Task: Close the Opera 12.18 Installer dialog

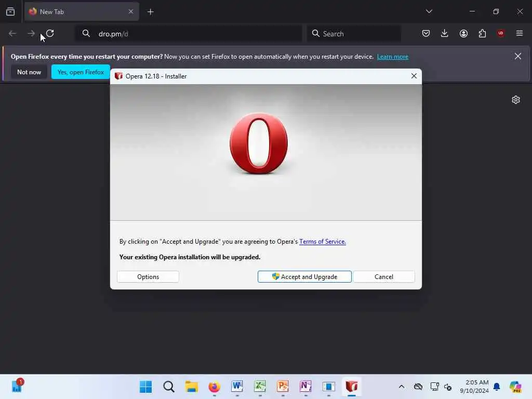Action: click(x=414, y=76)
